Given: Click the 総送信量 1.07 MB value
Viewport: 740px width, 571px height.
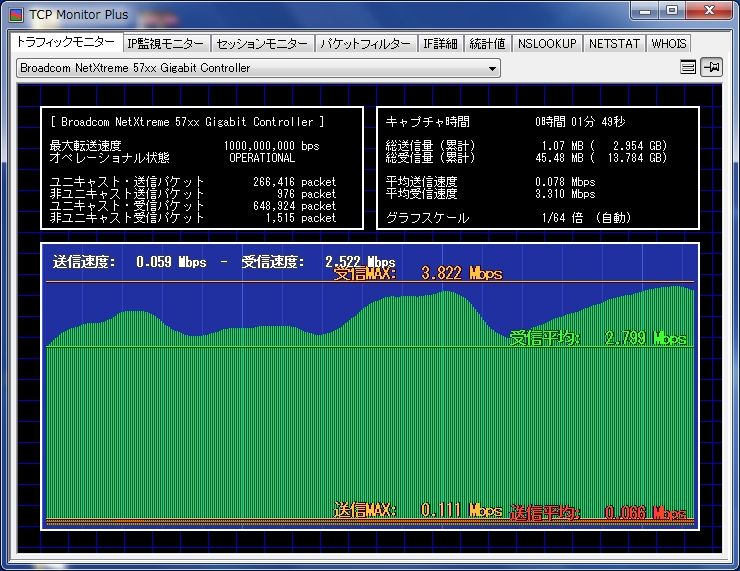Looking at the screenshot, I should 562,146.
